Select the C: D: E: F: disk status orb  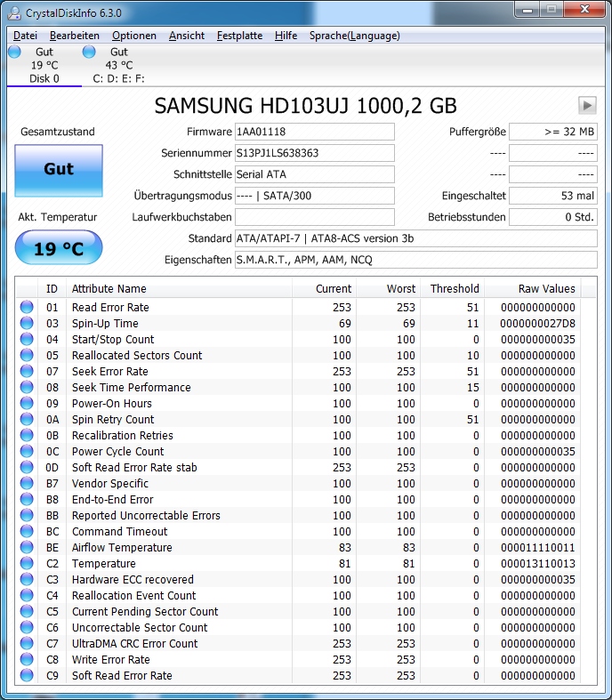click(89, 52)
